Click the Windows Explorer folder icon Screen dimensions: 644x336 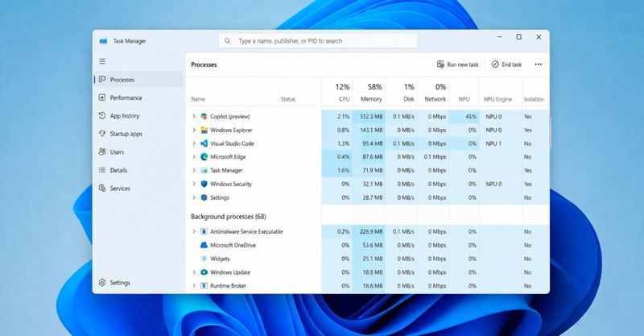[x=204, y=130]
